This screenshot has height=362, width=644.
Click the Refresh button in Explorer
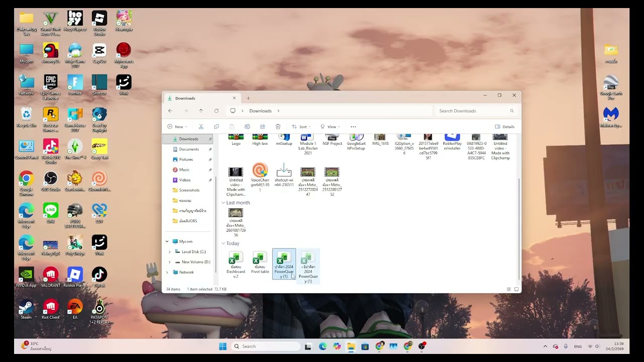[x=216, y=111]
